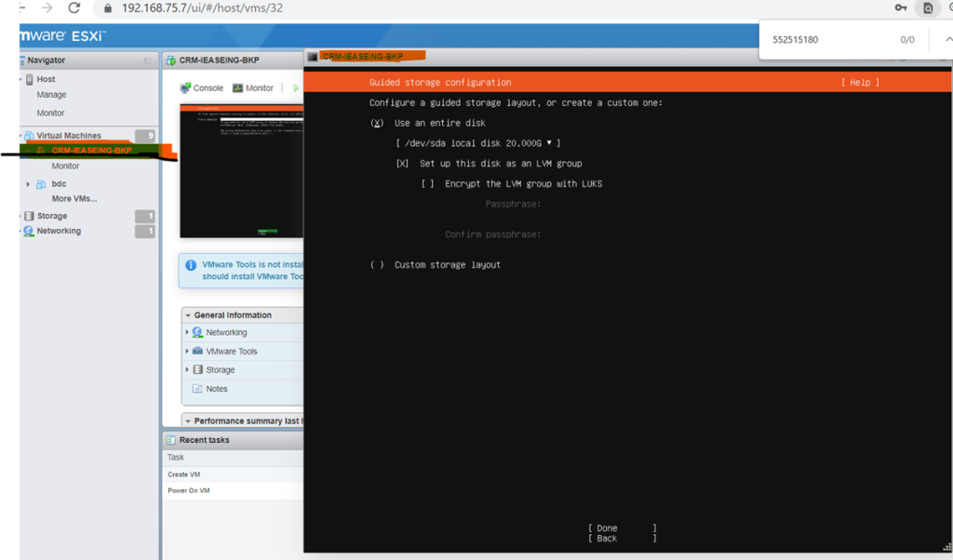Open the /dev/sda local disk dropdown
Image resolution: width=953 pixels, height=560 pixels.
click(x=477, y=143)
